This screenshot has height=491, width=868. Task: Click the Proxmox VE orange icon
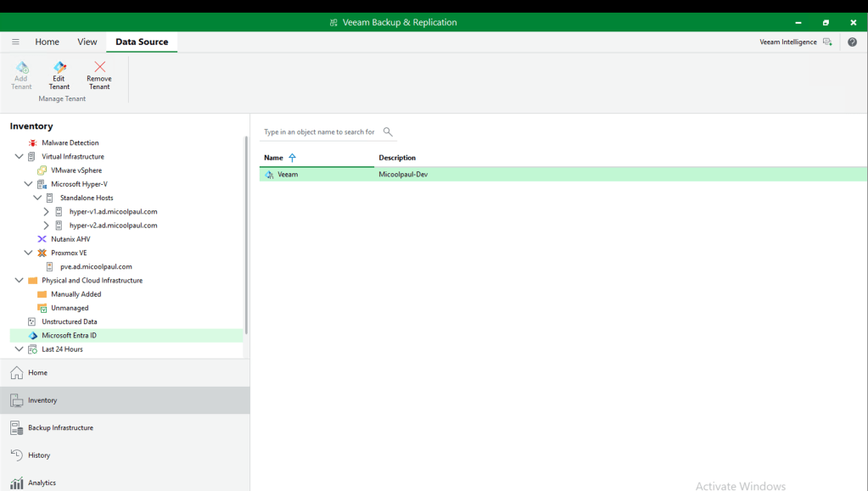pos(42,253)
